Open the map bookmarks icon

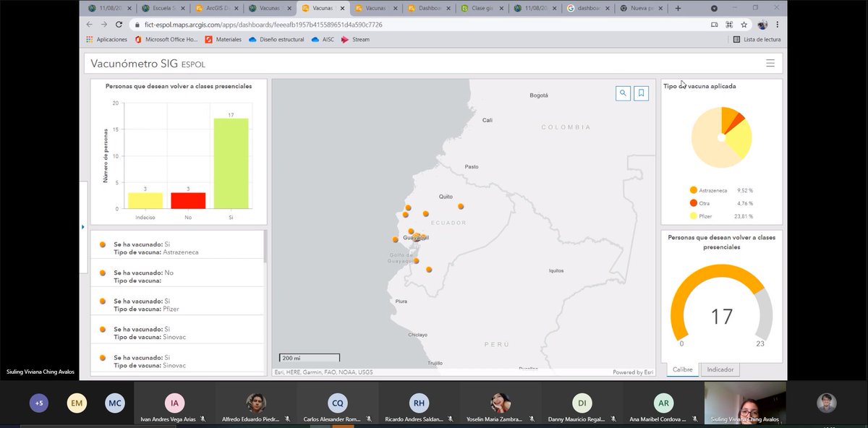pyautogui.click(x=640, y=93)
